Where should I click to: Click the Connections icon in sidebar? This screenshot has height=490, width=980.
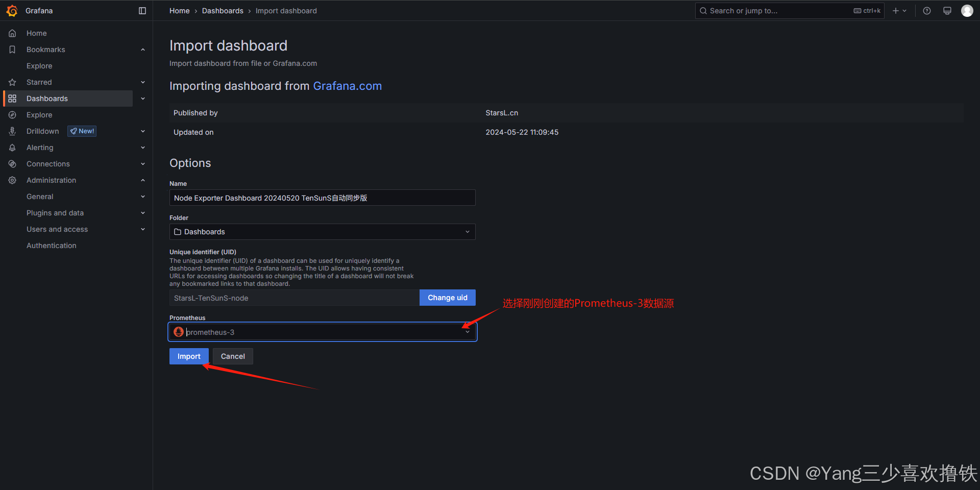(12, 164)
